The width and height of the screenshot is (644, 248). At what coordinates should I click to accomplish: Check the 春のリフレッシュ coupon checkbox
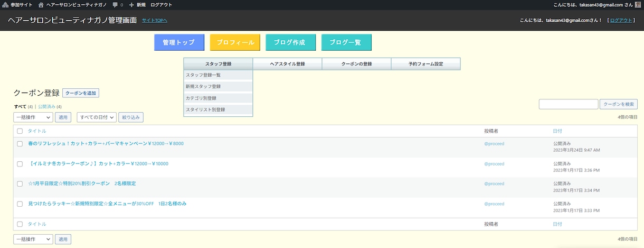[20, 144]
